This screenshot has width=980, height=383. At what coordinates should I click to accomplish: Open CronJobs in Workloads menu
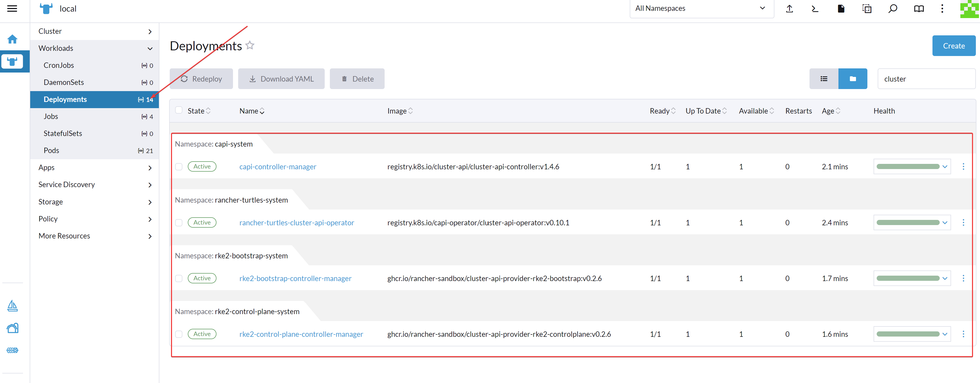95,65
